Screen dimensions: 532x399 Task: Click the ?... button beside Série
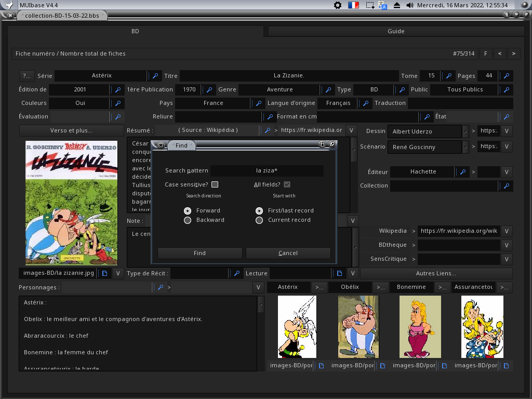tap(27, 76)
